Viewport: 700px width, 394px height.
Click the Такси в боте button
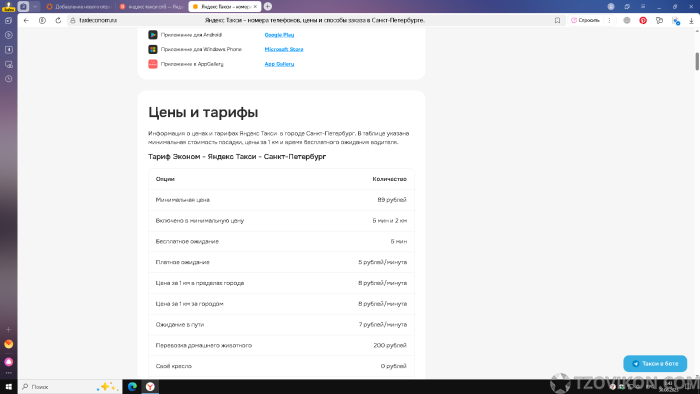(655, 363)
